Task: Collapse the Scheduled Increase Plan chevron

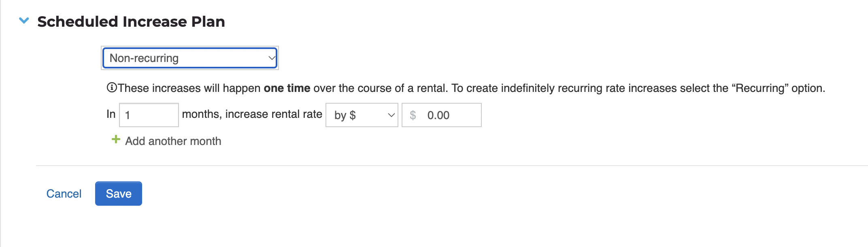Action: (24, 21)
